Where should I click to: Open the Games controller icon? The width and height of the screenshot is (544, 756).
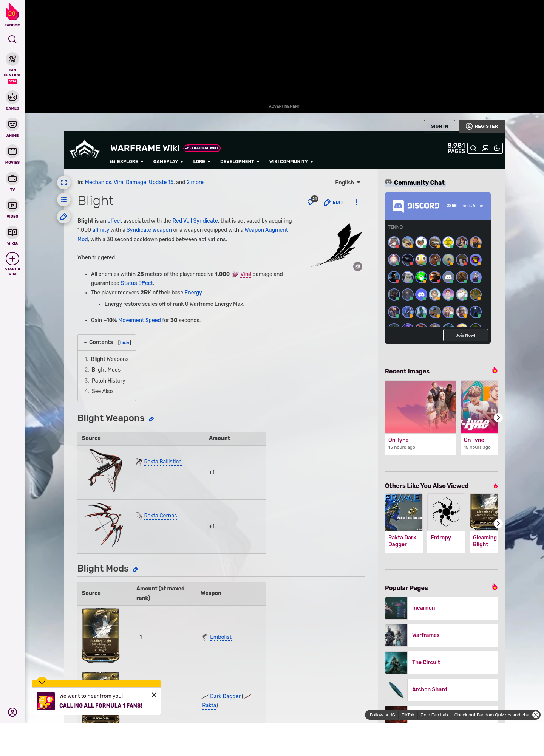coord(12,97)
